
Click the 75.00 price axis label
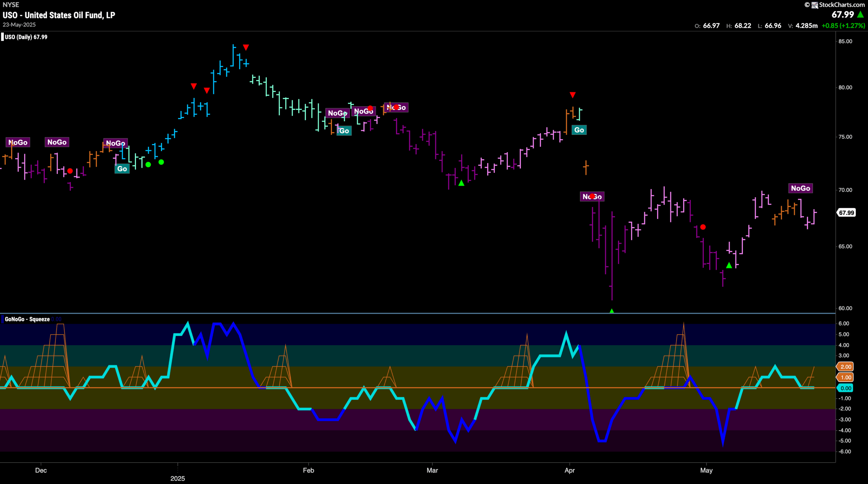click(x=845, y=137)
